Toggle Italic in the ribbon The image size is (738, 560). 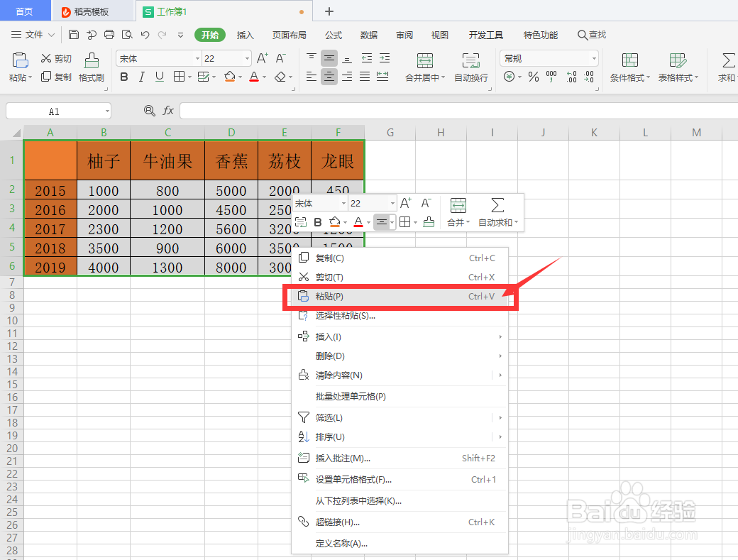(142, 77)
